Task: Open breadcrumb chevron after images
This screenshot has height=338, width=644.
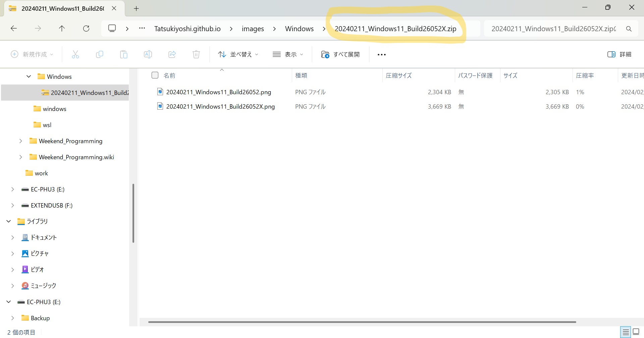Action: coord(274,29)
